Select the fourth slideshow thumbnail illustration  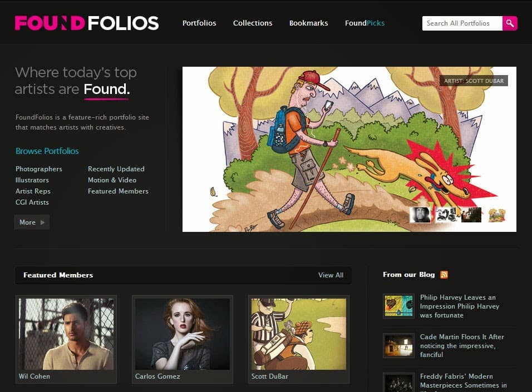click(497, 215)
